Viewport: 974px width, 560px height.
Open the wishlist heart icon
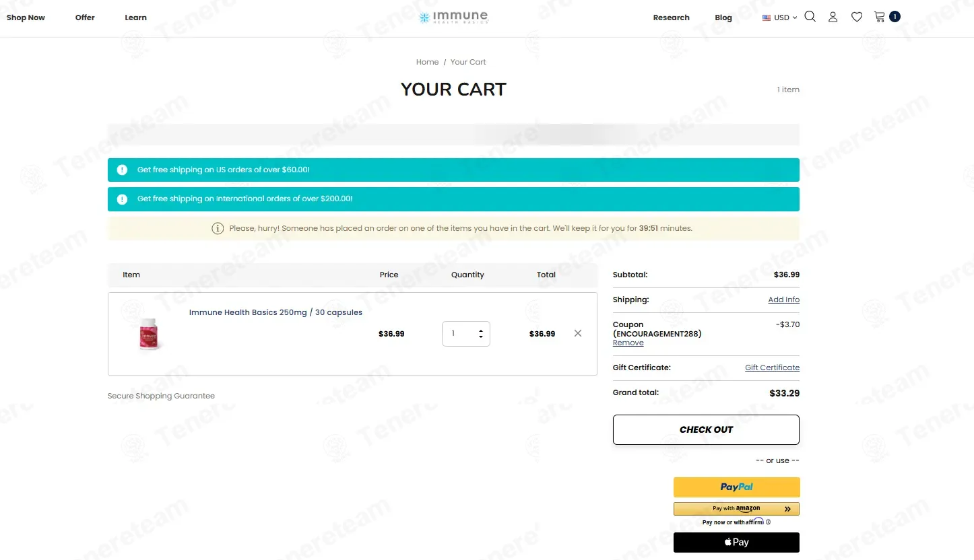(857, 17)
